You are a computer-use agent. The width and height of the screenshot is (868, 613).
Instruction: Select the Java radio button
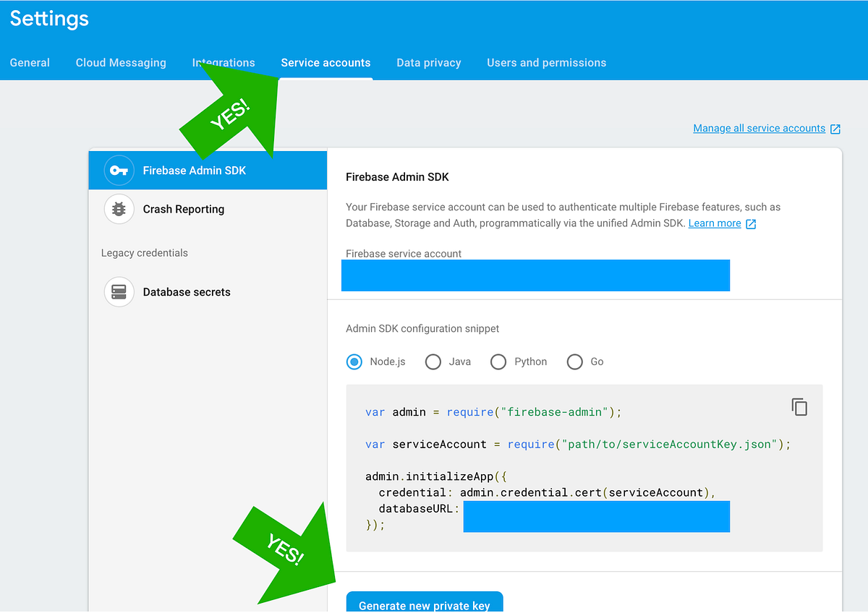click(433, 361)
